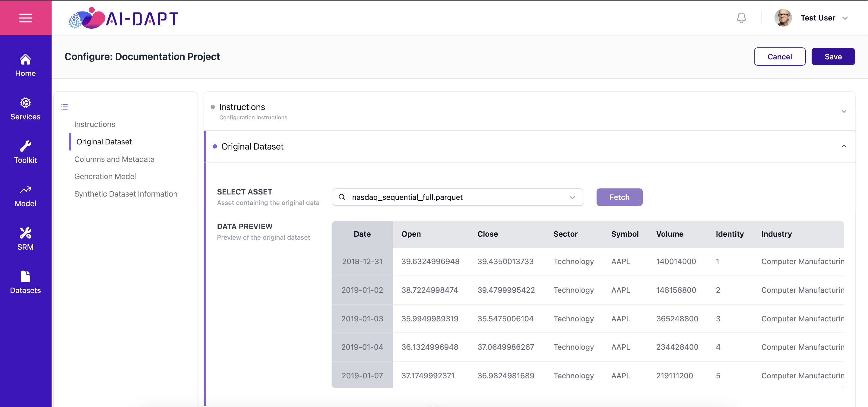Select the 2019-01-03 date cell
The height and width of the screenshot is (407, 868).
click(x=362, y=319)
